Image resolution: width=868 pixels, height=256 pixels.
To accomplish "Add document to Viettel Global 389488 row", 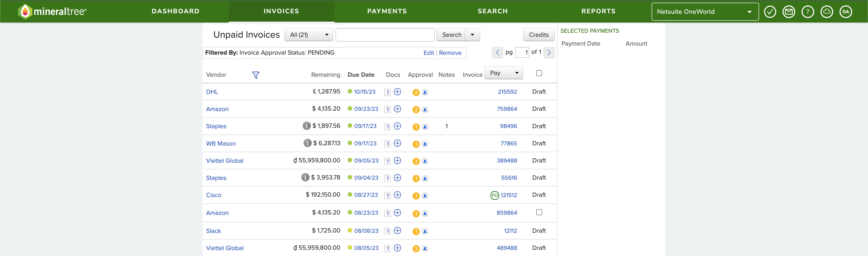I will tap(397, 161).
